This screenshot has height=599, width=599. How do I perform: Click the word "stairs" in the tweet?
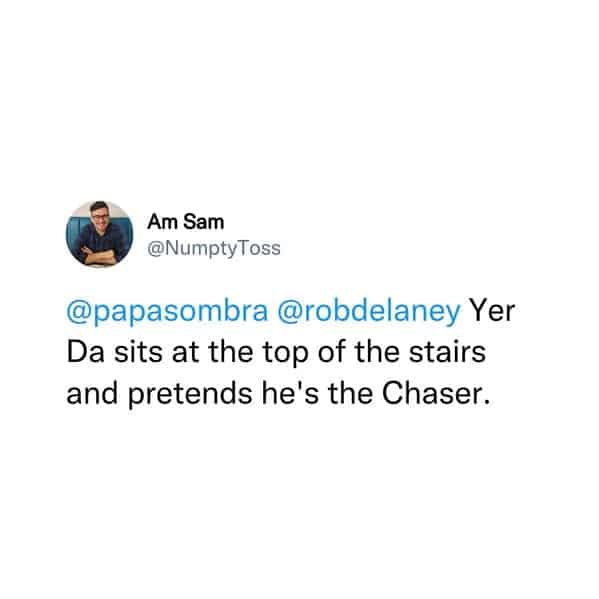click(447, 351)
